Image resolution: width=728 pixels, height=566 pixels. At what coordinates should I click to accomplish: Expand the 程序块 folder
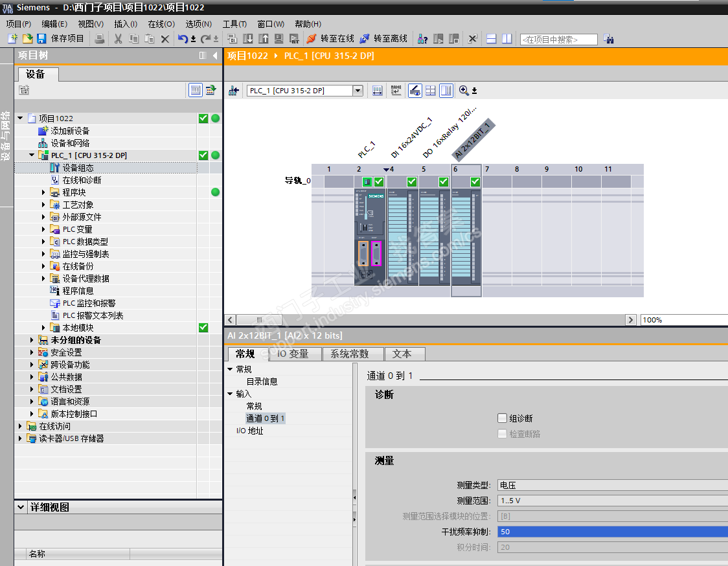tap(43, 192)
